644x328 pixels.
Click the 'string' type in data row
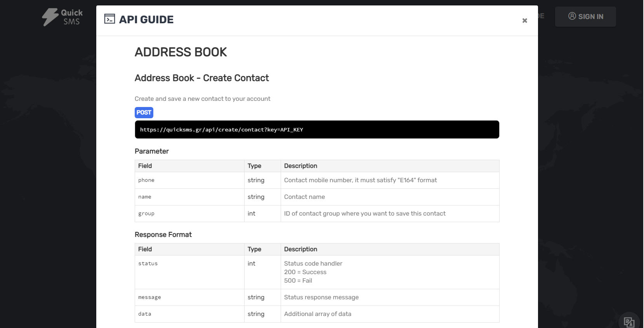(256, 314)
